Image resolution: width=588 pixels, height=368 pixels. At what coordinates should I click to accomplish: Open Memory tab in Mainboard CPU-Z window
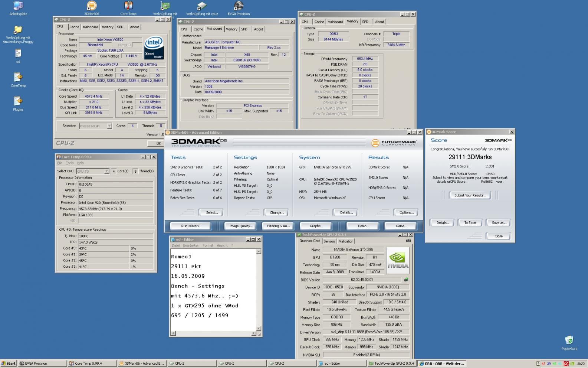click(x=231, y=29)
